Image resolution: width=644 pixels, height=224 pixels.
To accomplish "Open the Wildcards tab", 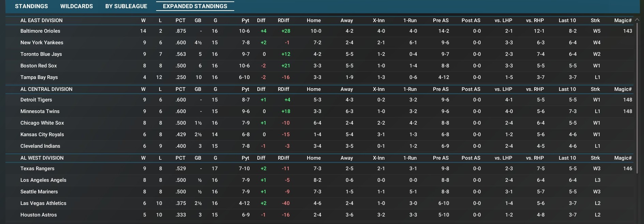I will [x=76, y=6].
